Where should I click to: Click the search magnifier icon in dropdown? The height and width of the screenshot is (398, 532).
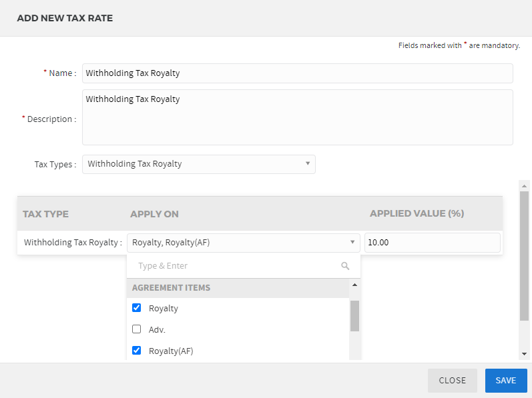345,266
